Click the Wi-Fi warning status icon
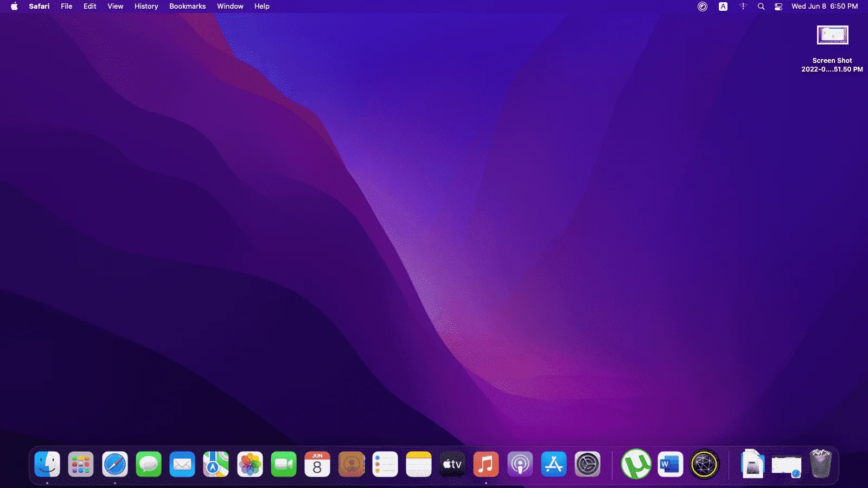This screenshot has width=868, height=488. click(x=743, y=7)
